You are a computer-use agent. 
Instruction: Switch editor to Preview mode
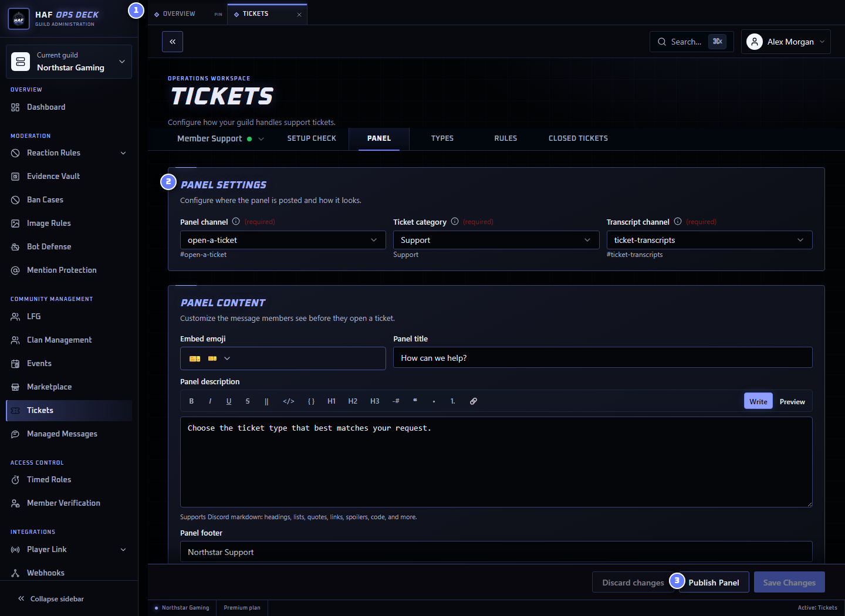792,401
